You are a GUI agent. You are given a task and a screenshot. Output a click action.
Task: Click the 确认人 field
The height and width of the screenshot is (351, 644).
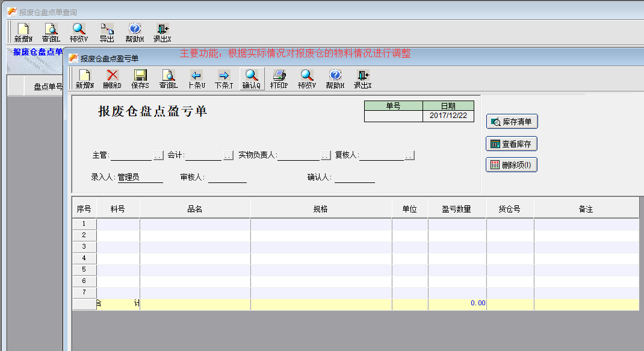click(355, 177)
